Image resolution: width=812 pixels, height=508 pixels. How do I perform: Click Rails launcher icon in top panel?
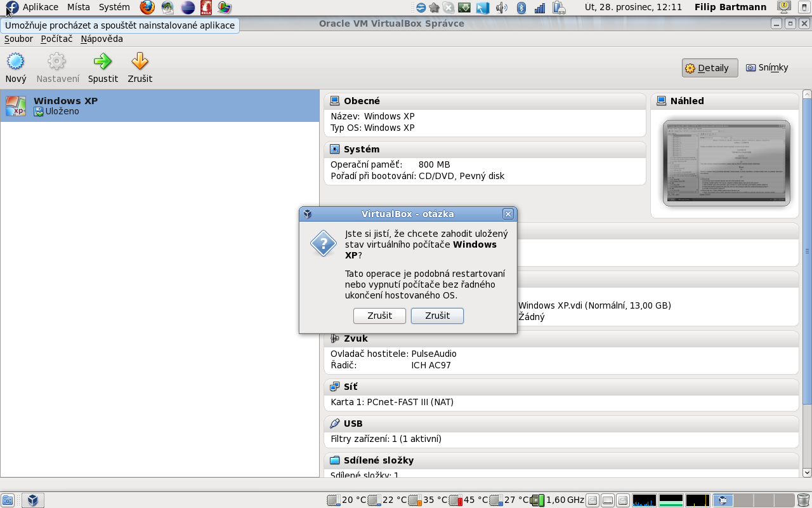[x=206, y=8]
